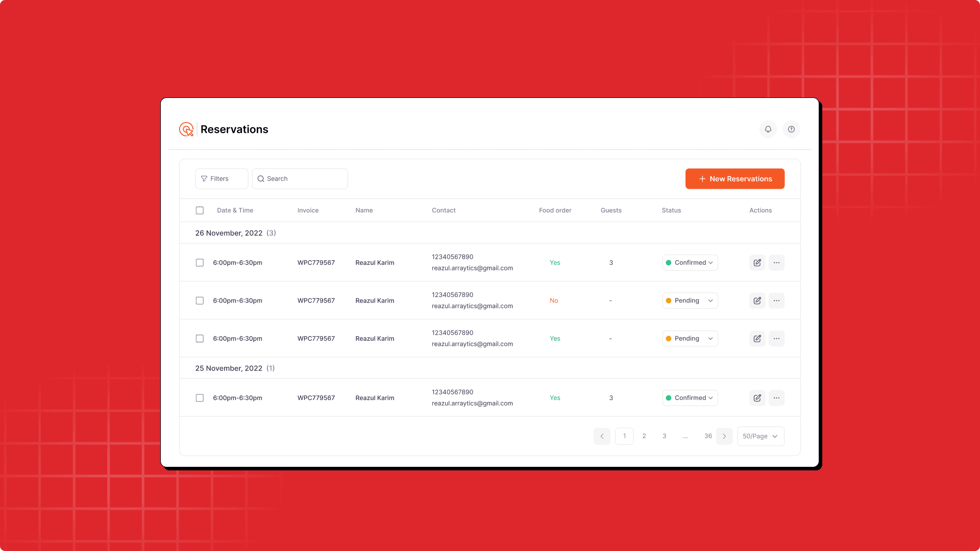The width and height of the screenshot is (980, 551).
Task: Click the Food order column header
Action: coord(555,210)
